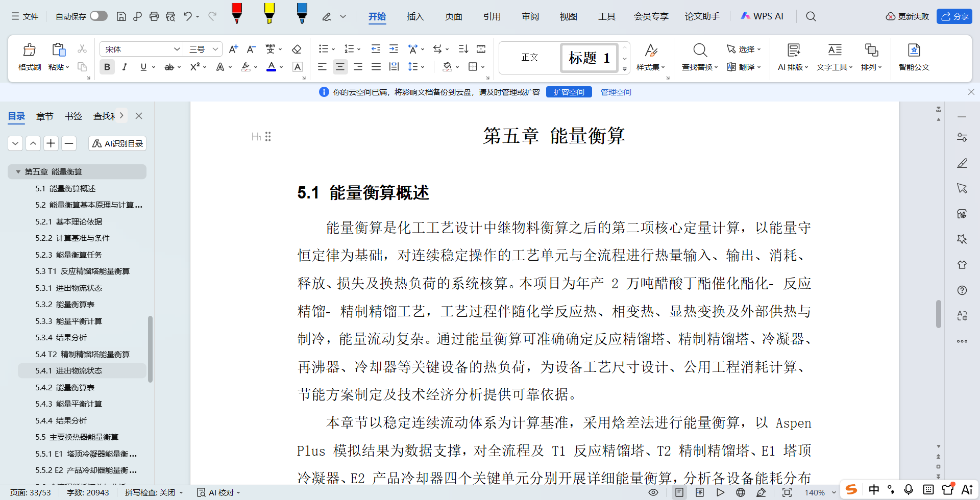
Task: Click the save icon in title bar
Action: (x=121, y=16)
